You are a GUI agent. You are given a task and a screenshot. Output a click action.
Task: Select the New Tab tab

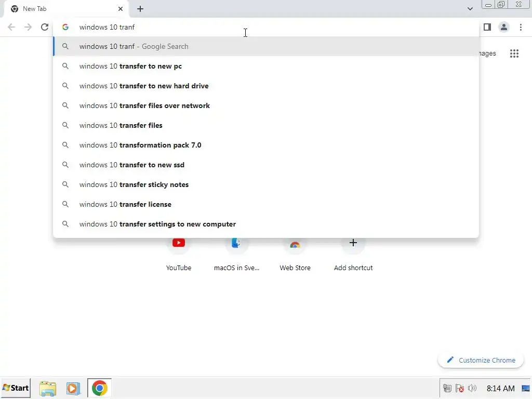pos(66,9)
